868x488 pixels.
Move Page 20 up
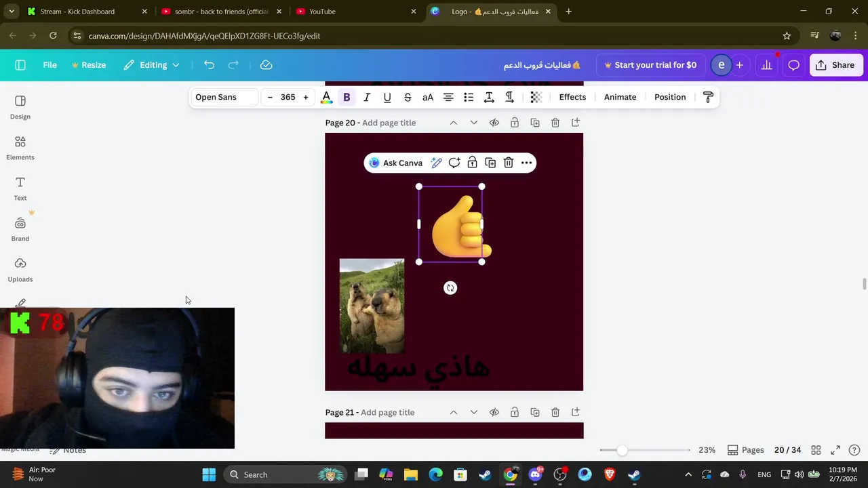pyautogui.click(x=454, y=123)
